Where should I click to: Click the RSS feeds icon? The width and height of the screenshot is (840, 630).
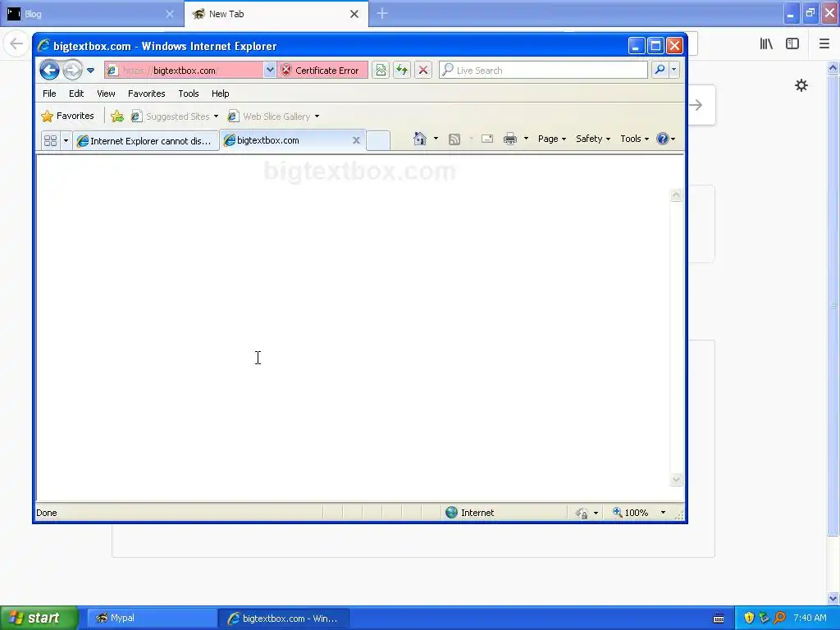point(454,139)
